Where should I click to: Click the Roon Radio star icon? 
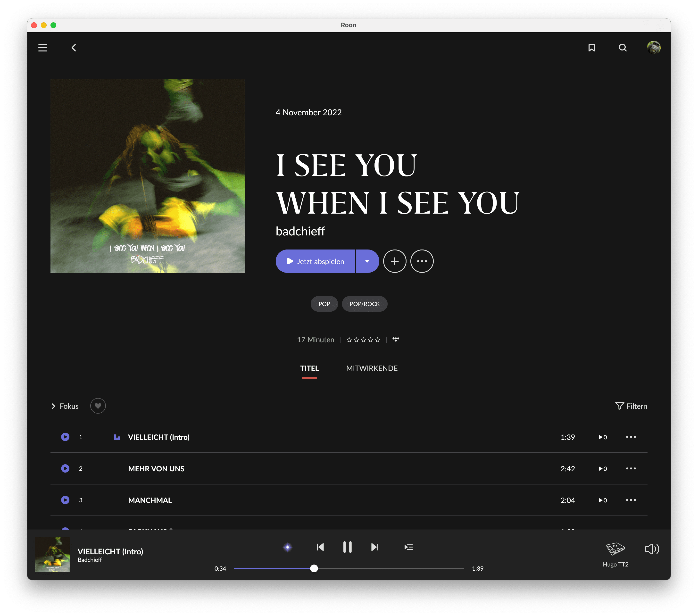288,547
